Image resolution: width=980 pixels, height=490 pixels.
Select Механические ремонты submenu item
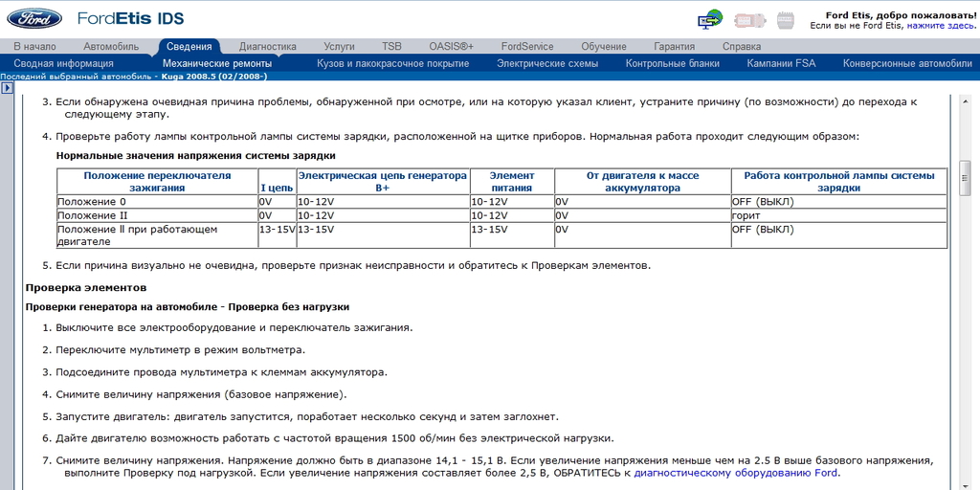coord(217,63)
